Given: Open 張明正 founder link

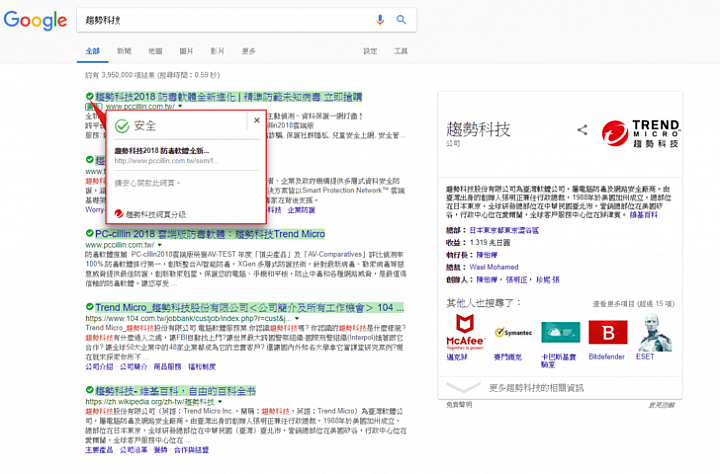Looking at the screenshot, I should (516, 279).
